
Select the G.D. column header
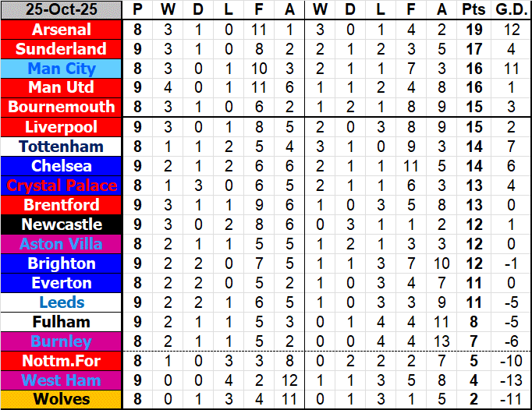pyautogui.click(x=509, y=10)
